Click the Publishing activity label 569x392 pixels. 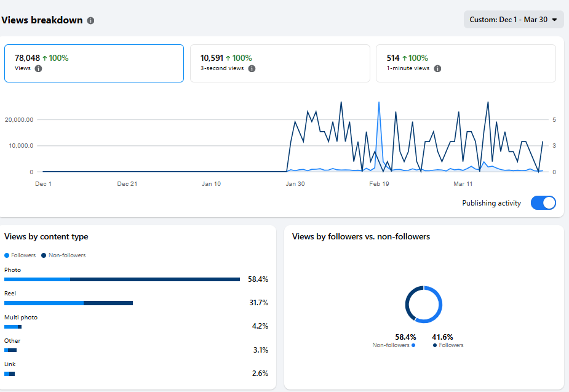coord(491,202)
